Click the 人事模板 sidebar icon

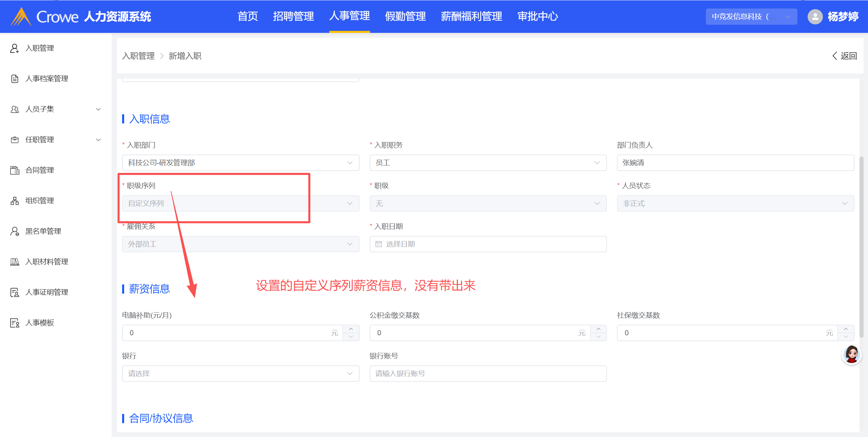tap(14, 323)
